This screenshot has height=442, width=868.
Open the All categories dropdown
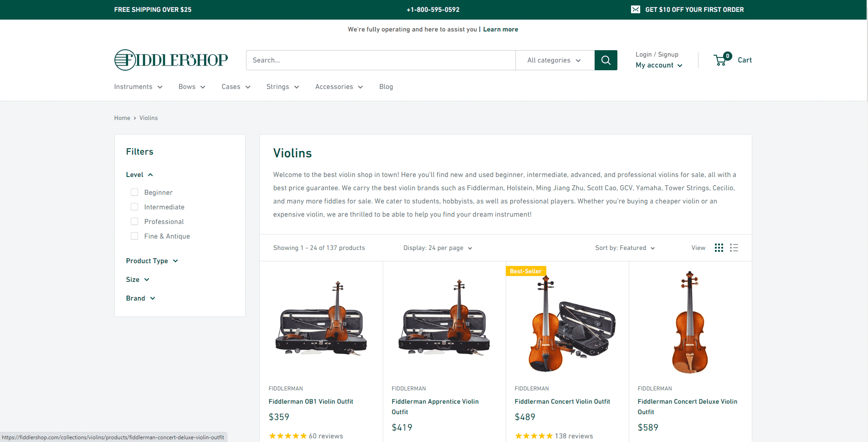pos(555,60)
